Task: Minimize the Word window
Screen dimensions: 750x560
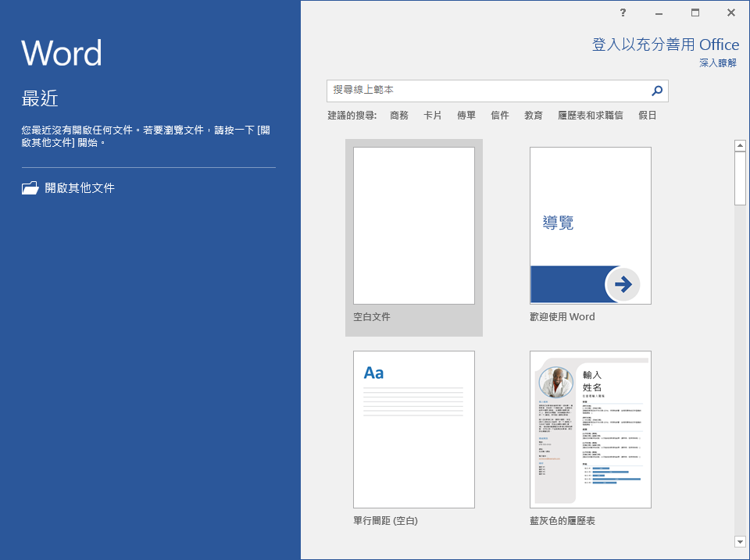Action: tap(659, 13)
